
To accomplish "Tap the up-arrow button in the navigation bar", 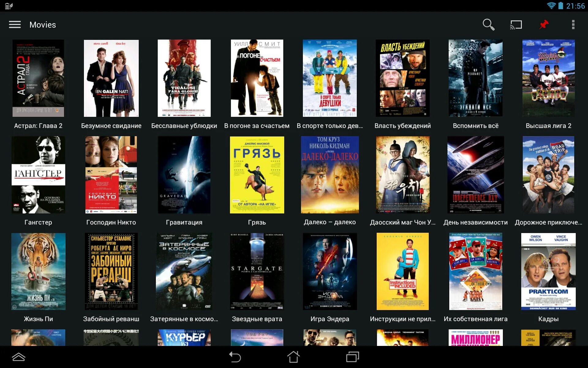I will coord(18,357).
